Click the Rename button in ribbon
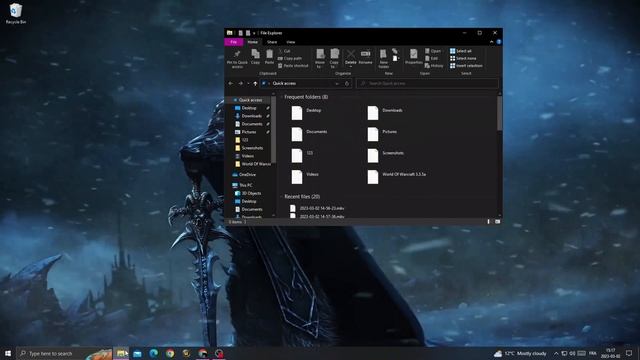 [365, 57]
